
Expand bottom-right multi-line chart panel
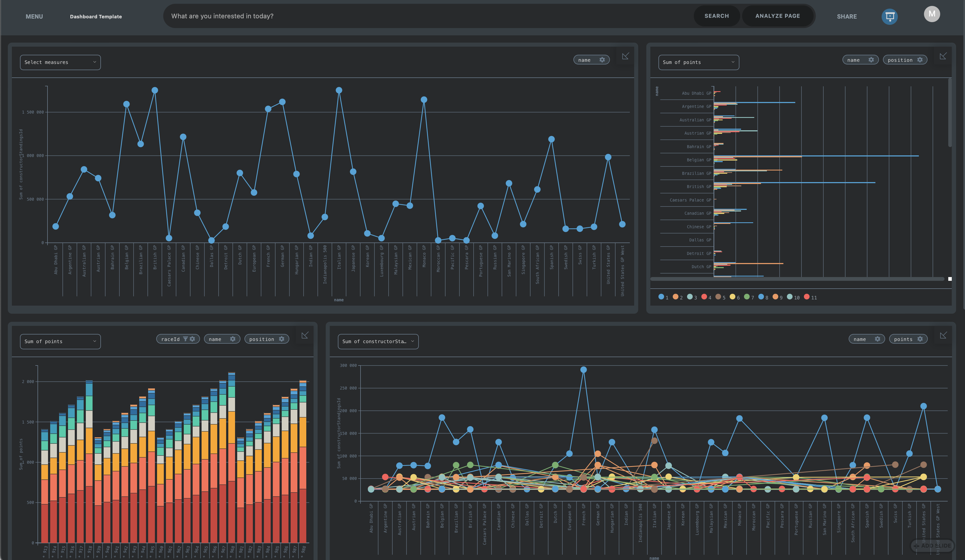(x=943, y=335)
